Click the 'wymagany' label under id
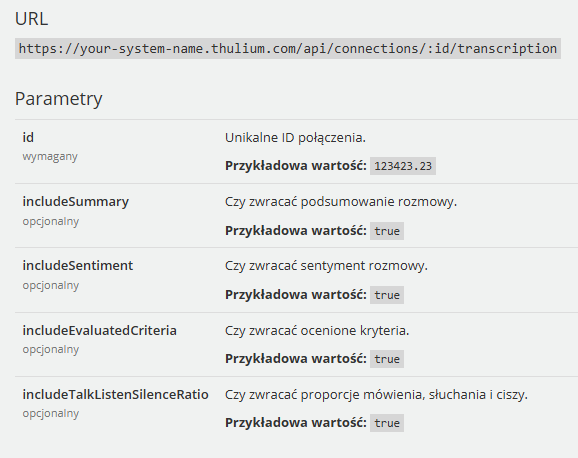The height and width of the screenshot is (458, 578). (50, 157)
